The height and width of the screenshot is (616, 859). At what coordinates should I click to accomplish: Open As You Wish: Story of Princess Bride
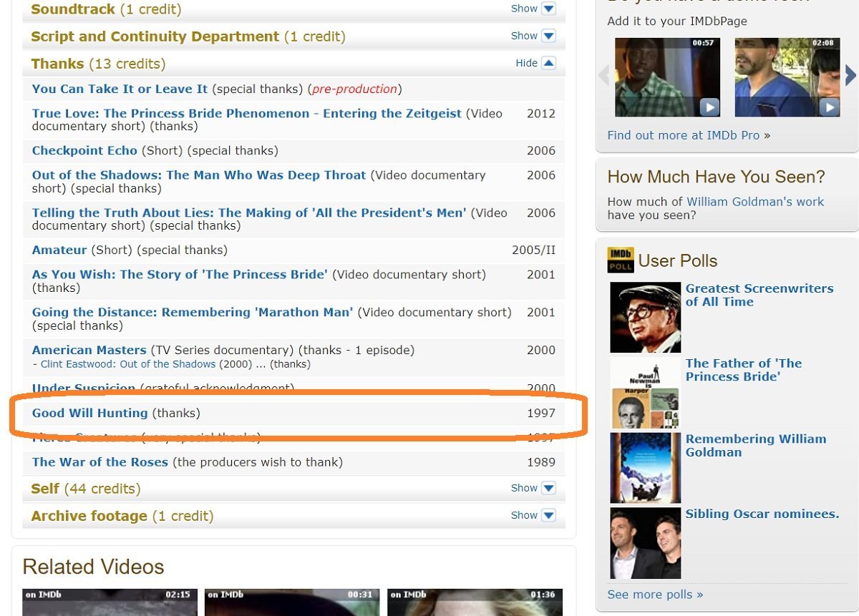[180, 274]
